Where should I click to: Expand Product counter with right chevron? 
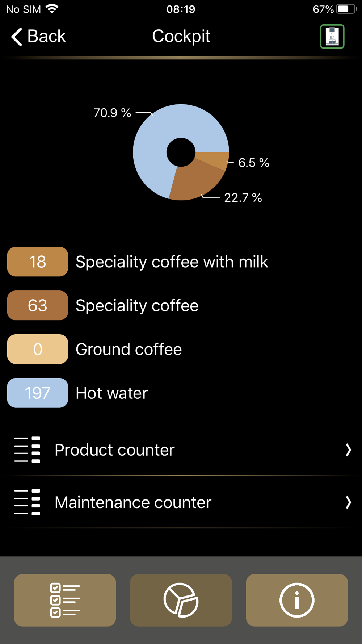(348, 450)
